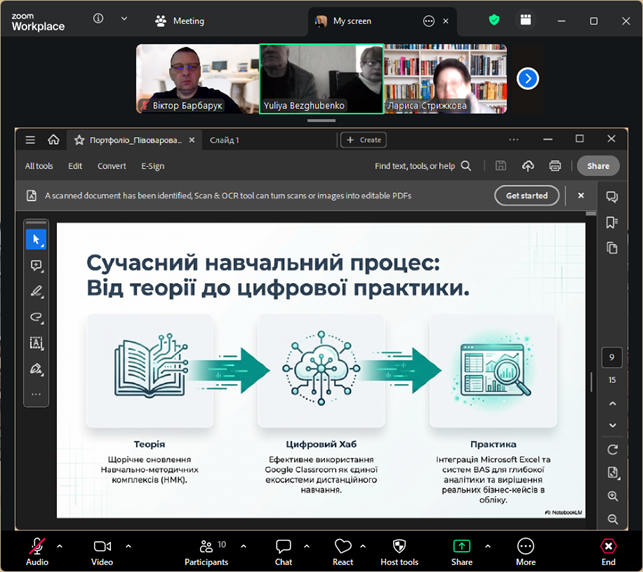Switch to the Слайд 1 tab
The width and height of the screenshot is (643, 572).
(224, 140)
